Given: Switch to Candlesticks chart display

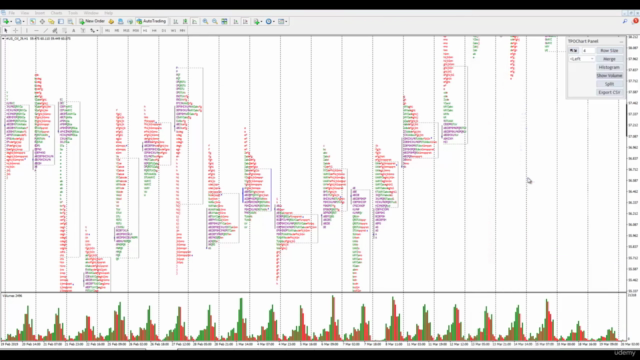Looking at the screenshot, I should coord(185,21).
